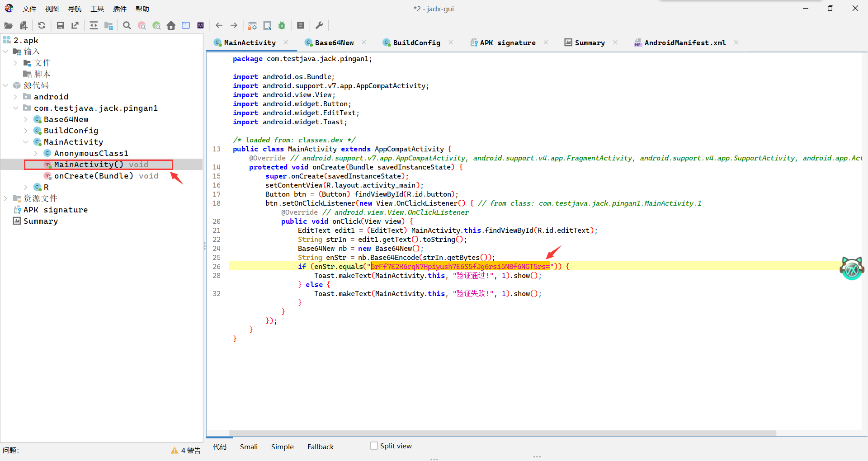Image resolution: width=868 pixels, height=461 pixels.
Task: Switch to the AndroidManifest.xml tab
Action: tap(684, 42)
